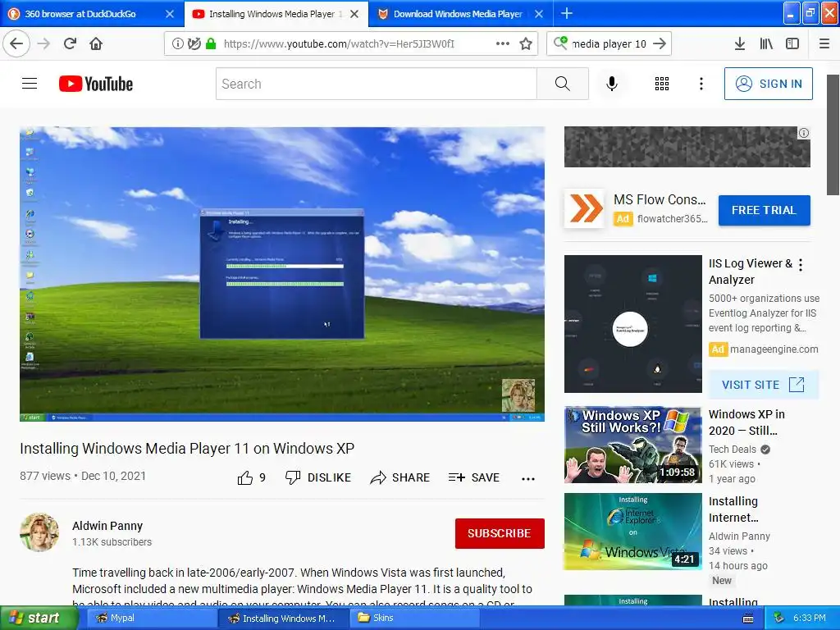
Task: Click SIGN IN button
Action: (x=768, y=84)
